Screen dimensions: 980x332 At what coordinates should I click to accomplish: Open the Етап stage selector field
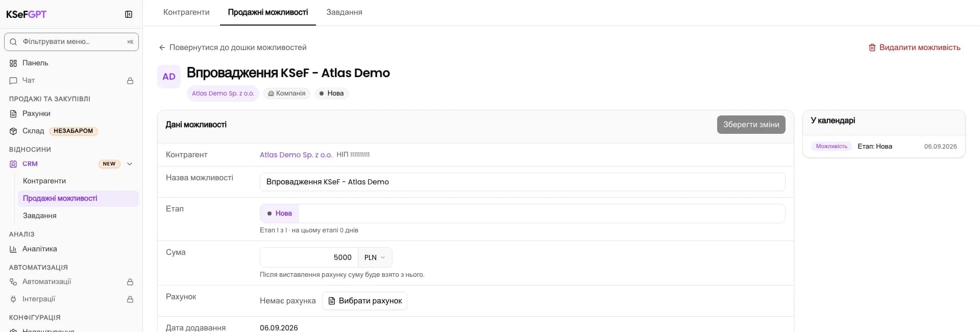[x=522, y=214]
